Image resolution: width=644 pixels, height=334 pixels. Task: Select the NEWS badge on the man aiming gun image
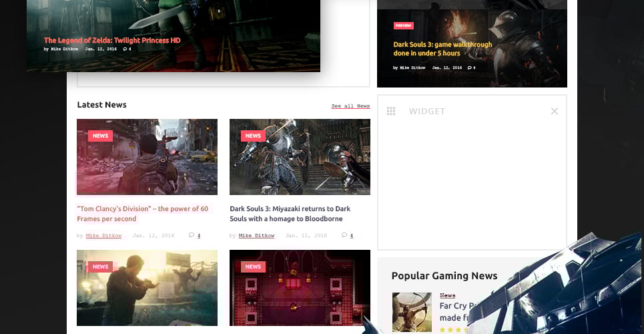100,267
